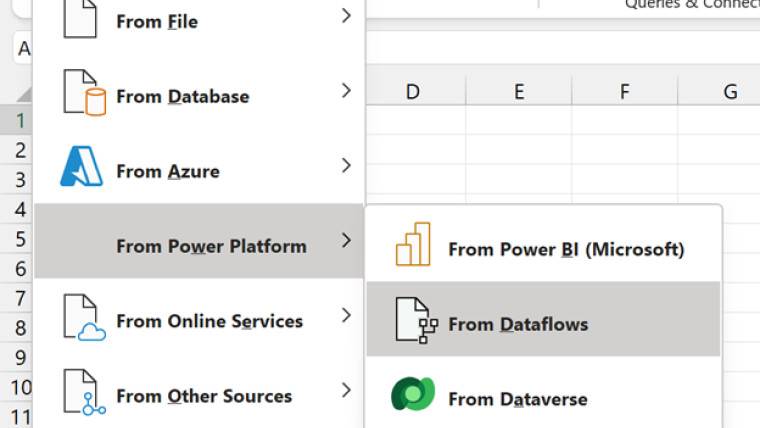Screen dimensions: 760x428
Task: Click the Power BI chart icon
Action: (x=413, y=245)
